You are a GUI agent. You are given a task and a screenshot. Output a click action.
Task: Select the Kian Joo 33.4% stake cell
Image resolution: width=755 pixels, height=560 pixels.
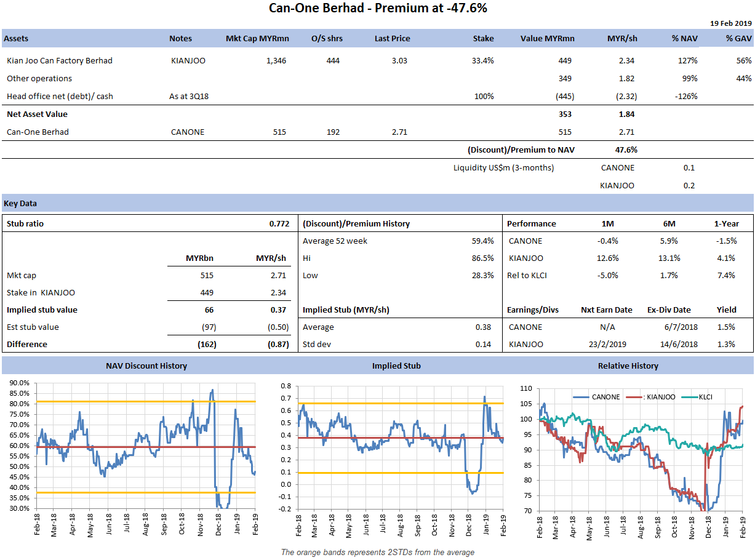pos(483,61)
